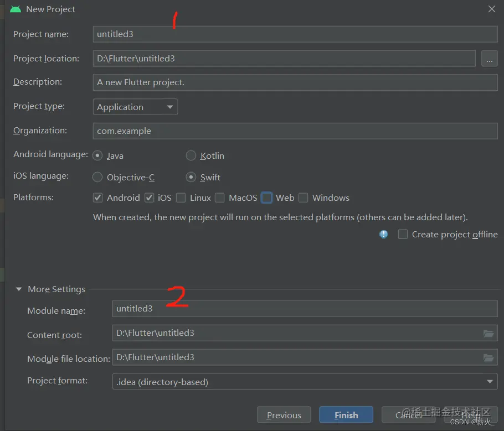Click the 'Project type:' label
Image resolution: width=504 pixels, height=431 pixels.
(39, 106)
